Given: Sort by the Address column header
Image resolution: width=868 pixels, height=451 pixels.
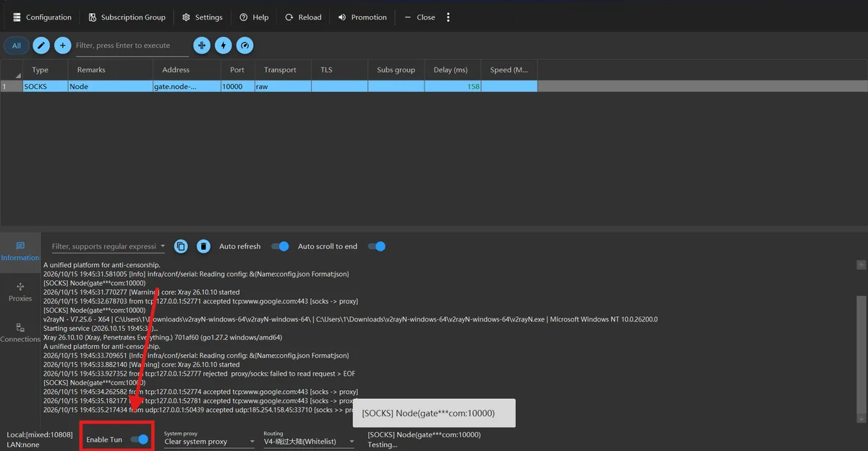Looking at the screenshot, I should [x=187, y=70].
